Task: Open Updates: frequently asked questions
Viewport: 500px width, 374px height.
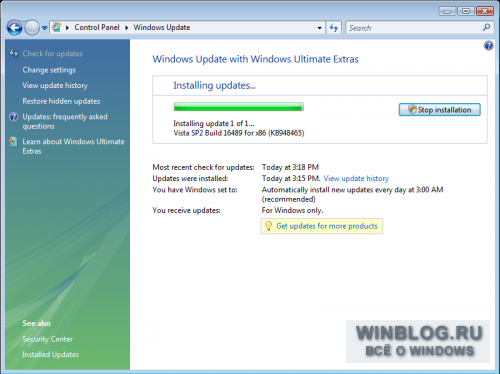Action: pos(65,121)
